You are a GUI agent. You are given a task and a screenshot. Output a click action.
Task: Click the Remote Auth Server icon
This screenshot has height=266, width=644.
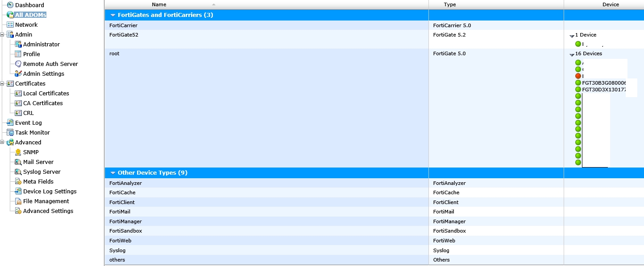point(18,64)
